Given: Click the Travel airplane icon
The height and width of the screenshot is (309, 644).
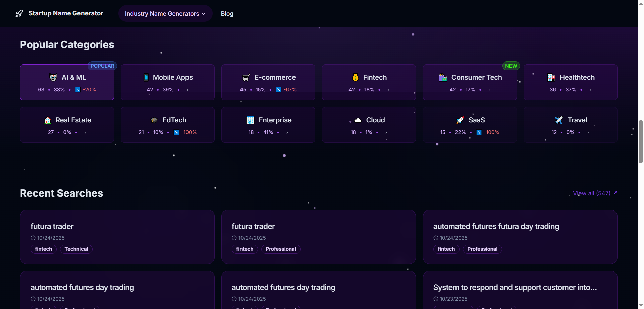Looking at the screenshot, I should pos(558,120).
